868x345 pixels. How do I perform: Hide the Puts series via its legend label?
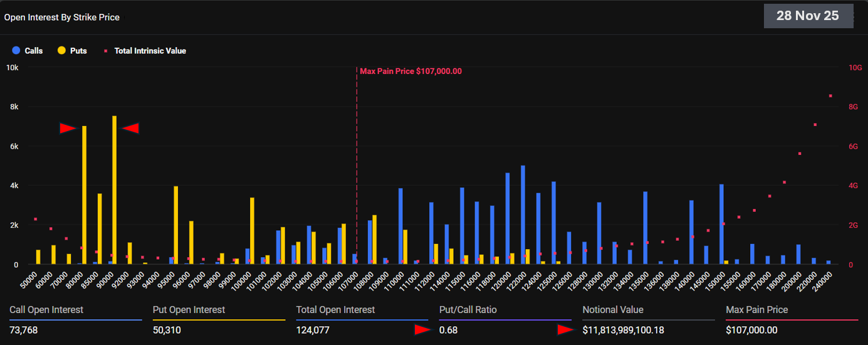point(78,51)
